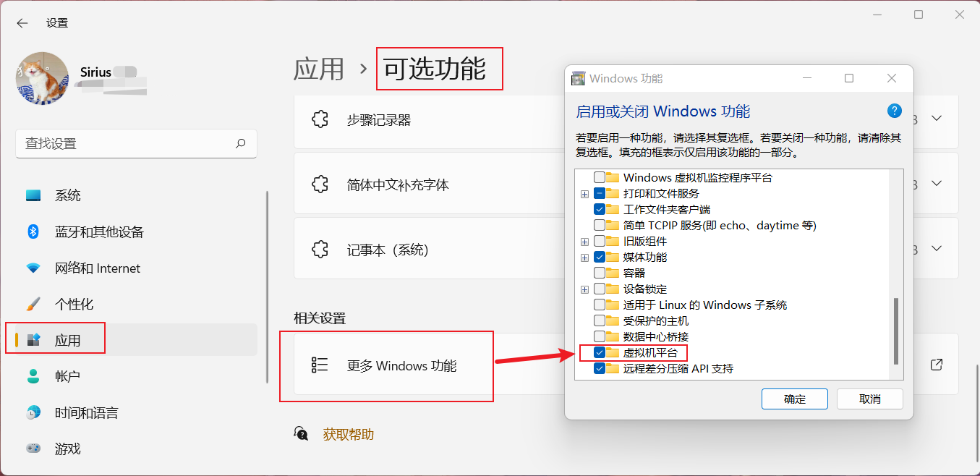This screenshot has height=476, width=980.
Task: Click the Windows 功能 title bar icon
Action: point(578,78)
